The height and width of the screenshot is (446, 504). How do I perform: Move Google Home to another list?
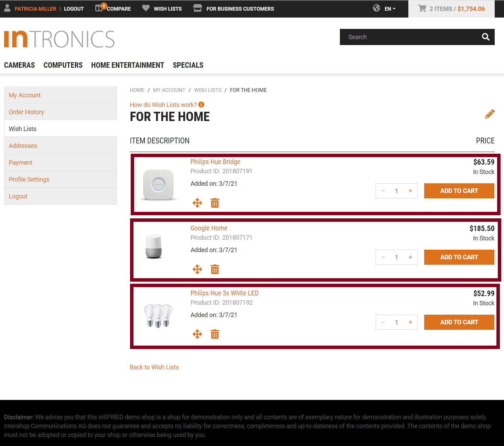tap(197, 269)
